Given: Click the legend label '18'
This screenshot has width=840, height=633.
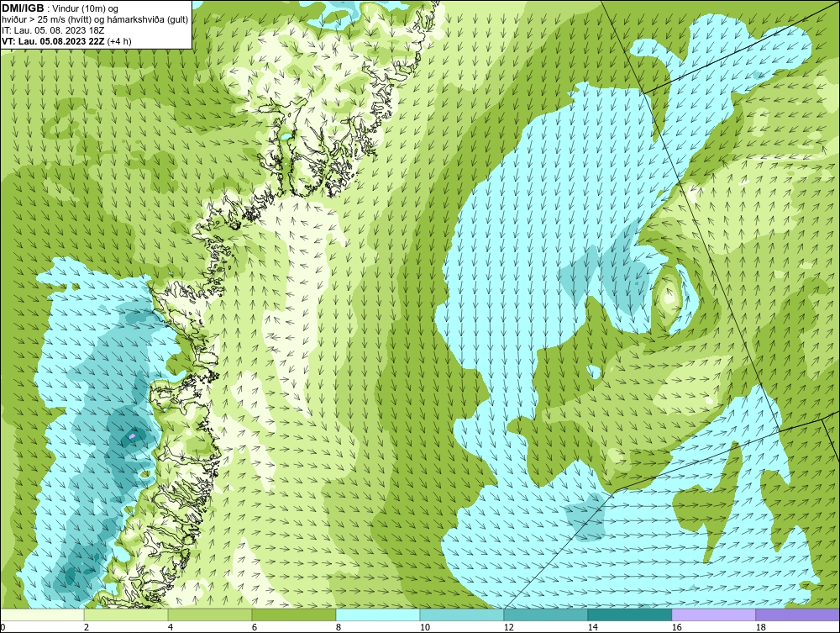Looking at the screenshot, I should pos(760,627).
